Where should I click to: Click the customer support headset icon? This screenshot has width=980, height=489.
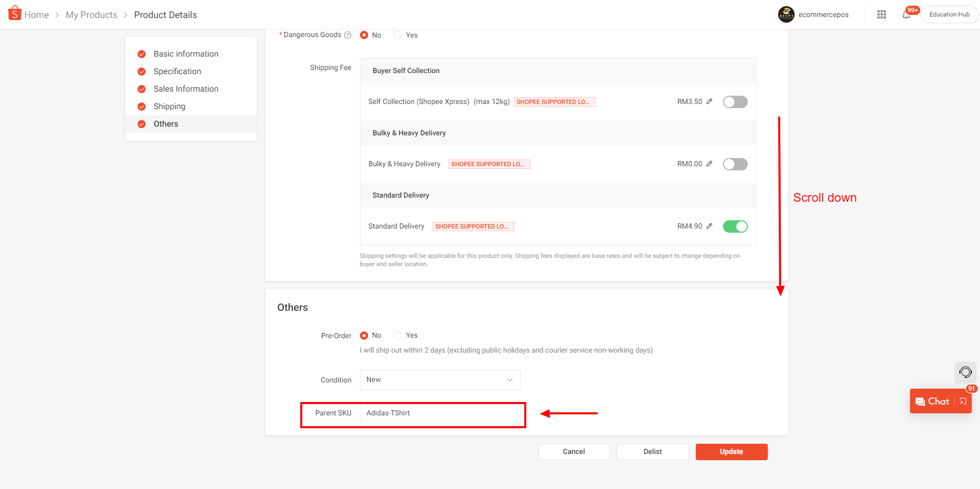[966, 372]
